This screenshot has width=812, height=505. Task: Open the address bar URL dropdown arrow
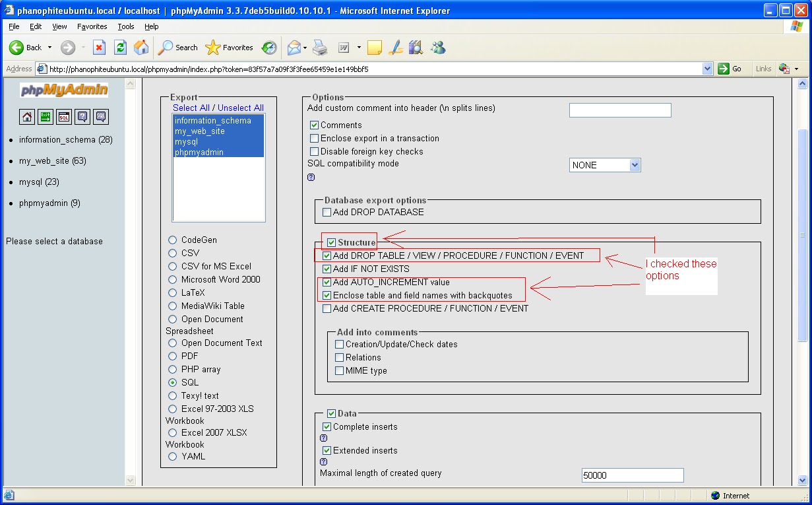pos(708,69)
